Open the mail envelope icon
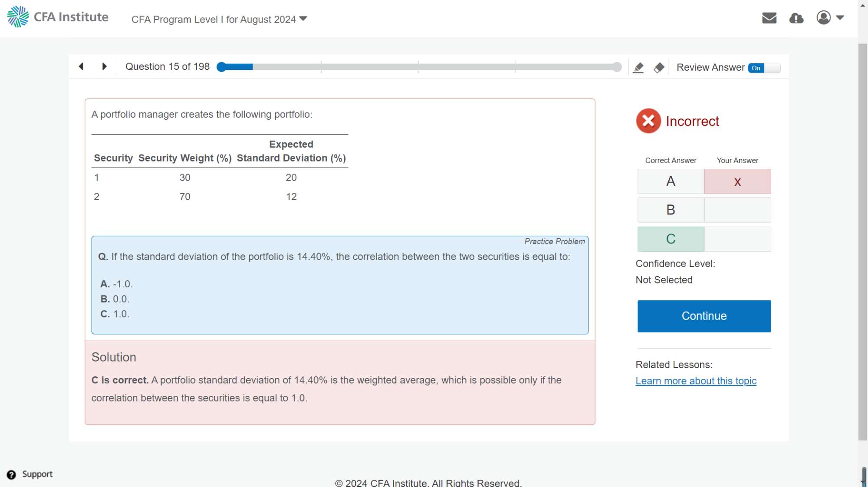Viewport: 868px width, 487px height. (769, 18)
